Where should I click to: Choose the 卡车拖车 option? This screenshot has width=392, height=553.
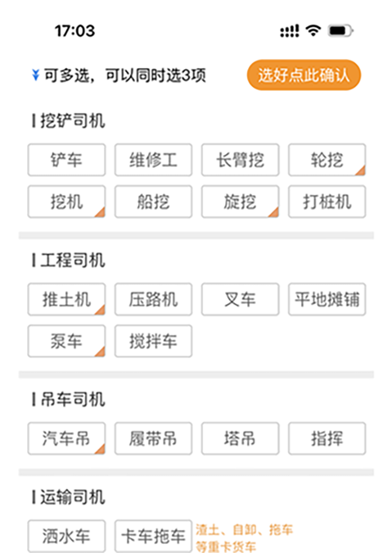point(154,536)
